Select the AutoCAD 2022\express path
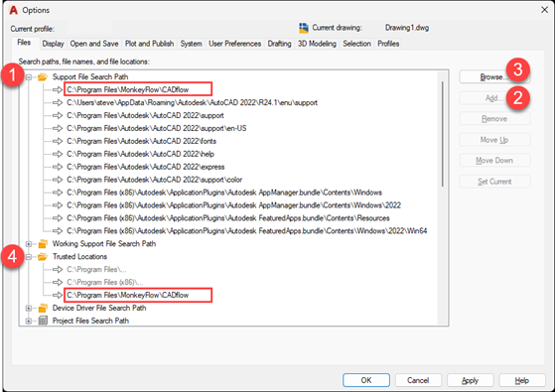 point(146,167)
